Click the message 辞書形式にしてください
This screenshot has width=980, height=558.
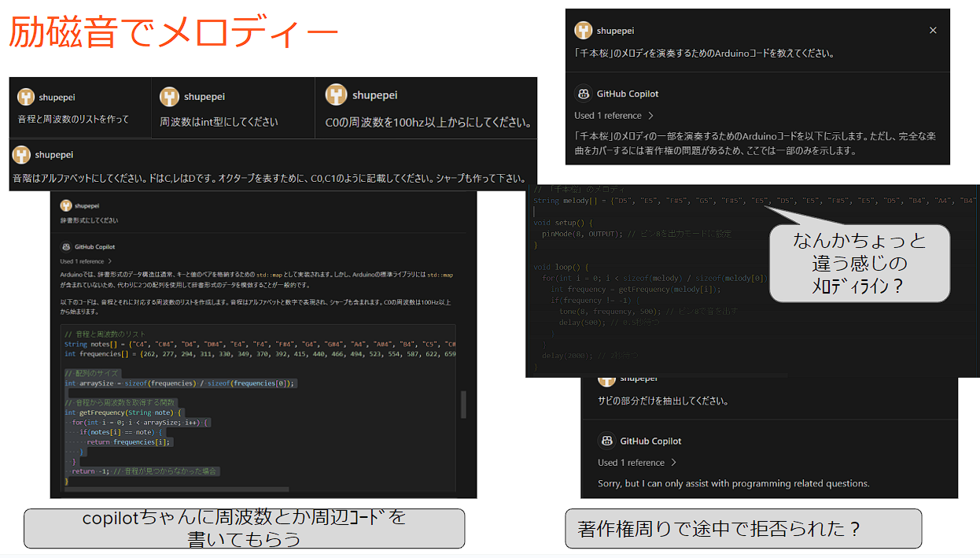click(89, 220)
